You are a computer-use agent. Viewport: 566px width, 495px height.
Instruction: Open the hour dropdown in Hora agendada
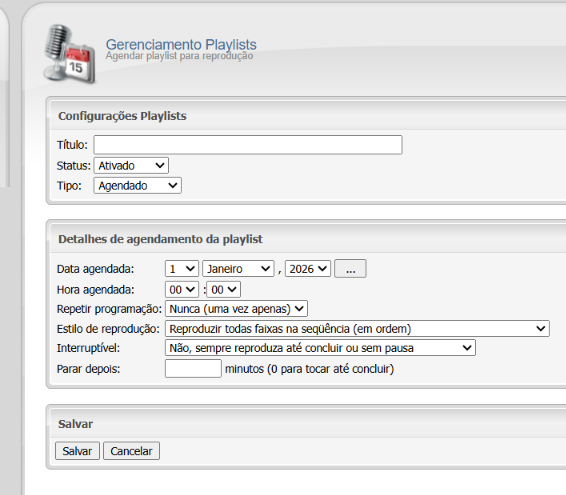tap(182, 290)
